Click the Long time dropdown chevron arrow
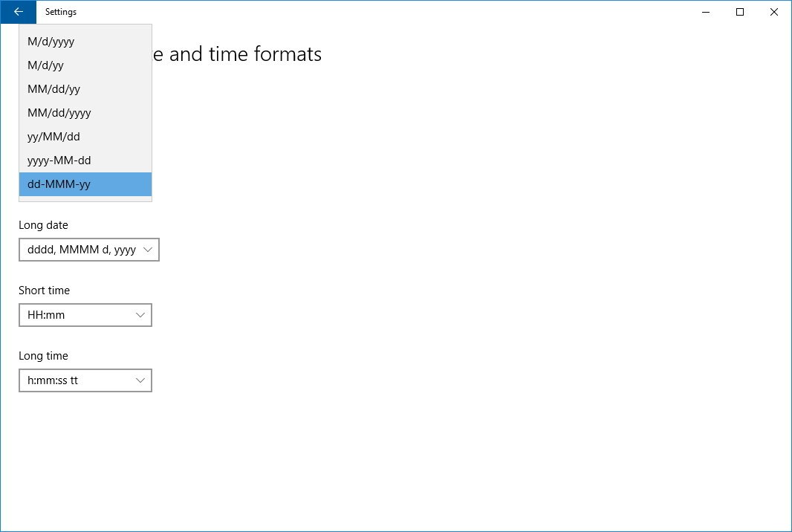Image resolution: width=792 pixels, height=532 pixels. coord(140,380)
